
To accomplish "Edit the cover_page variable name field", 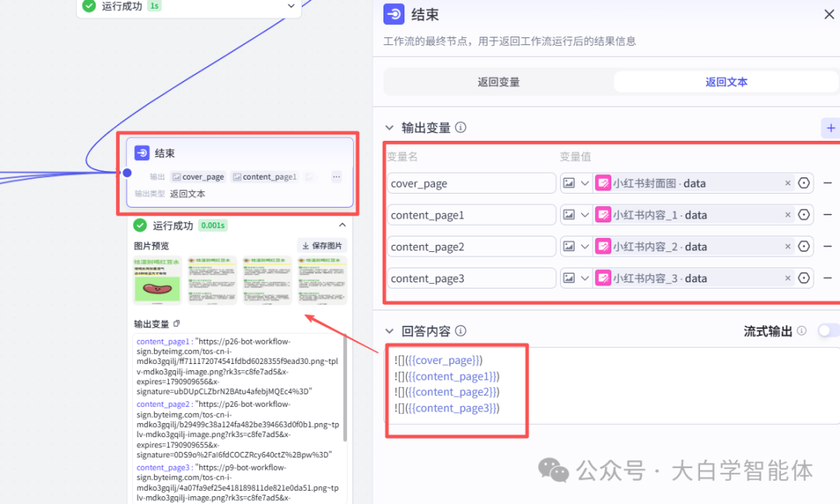I will (x=471, y=184).
